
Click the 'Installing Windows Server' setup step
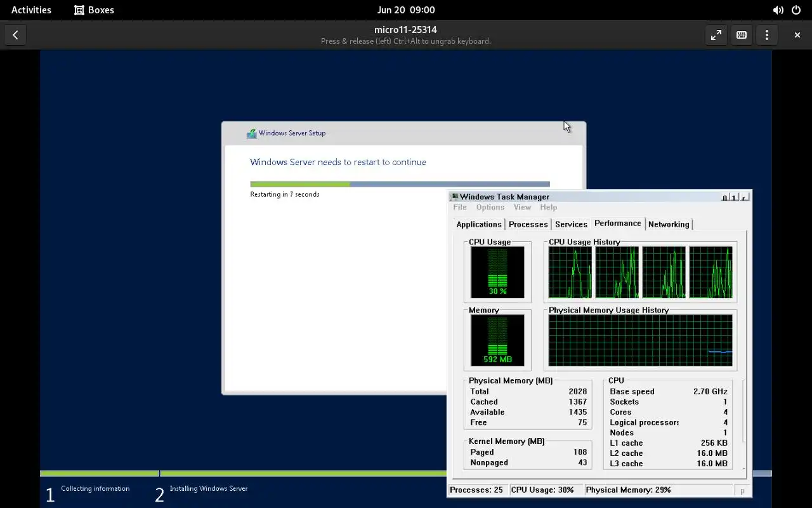[209, 488]
